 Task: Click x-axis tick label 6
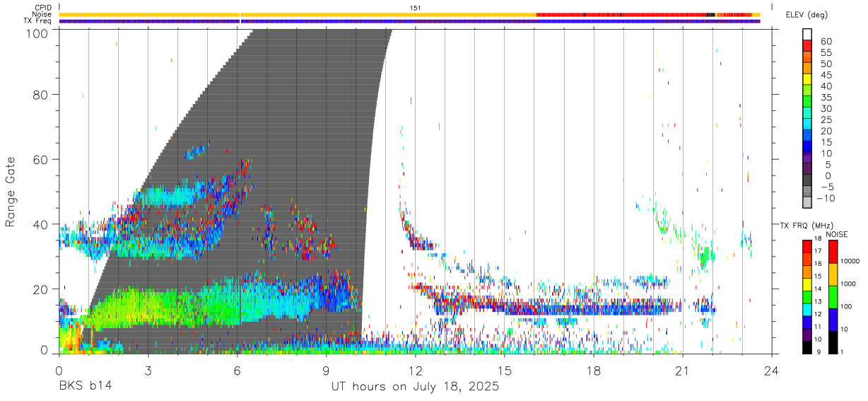tap(237, 371)
